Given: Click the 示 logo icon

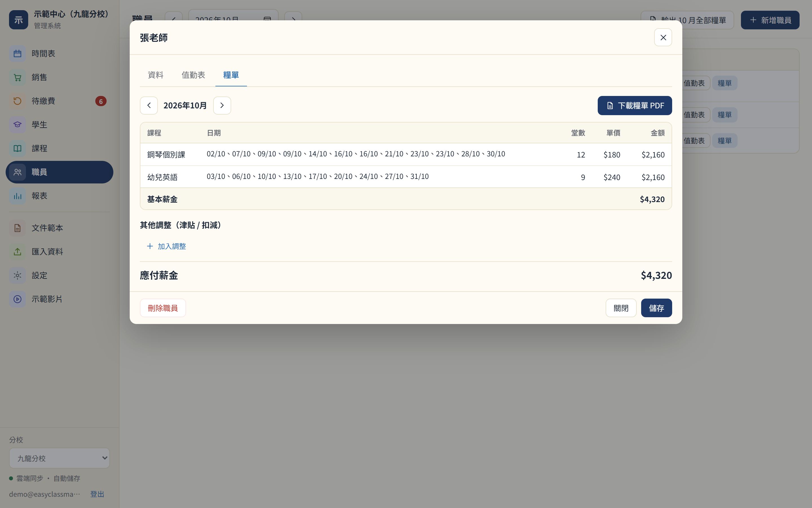Looking at the screenshot, I should (x=18, y=20).
